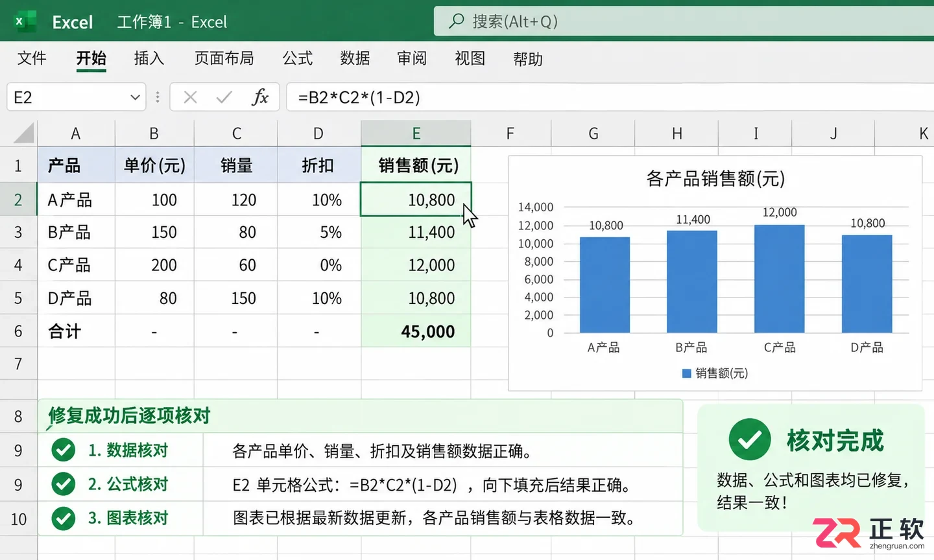Select cell B产品
This screenshot has height=560, width=934.
pyautogui.click(x=76, y=232)
